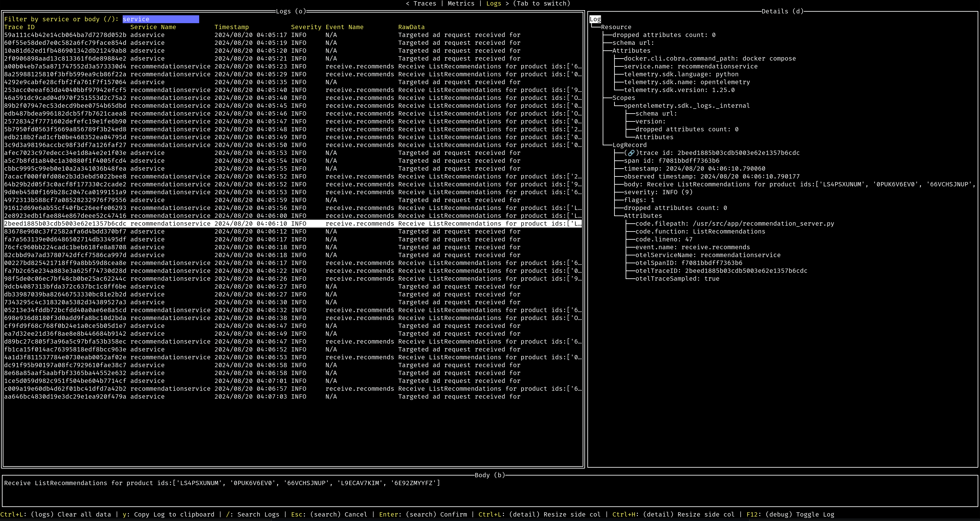
Task: Click the Body pane text
Action: point(222,483)
